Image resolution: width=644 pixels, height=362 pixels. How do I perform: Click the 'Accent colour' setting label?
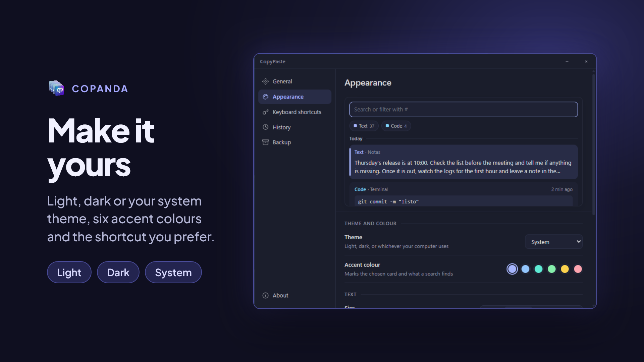click(362, 265)
